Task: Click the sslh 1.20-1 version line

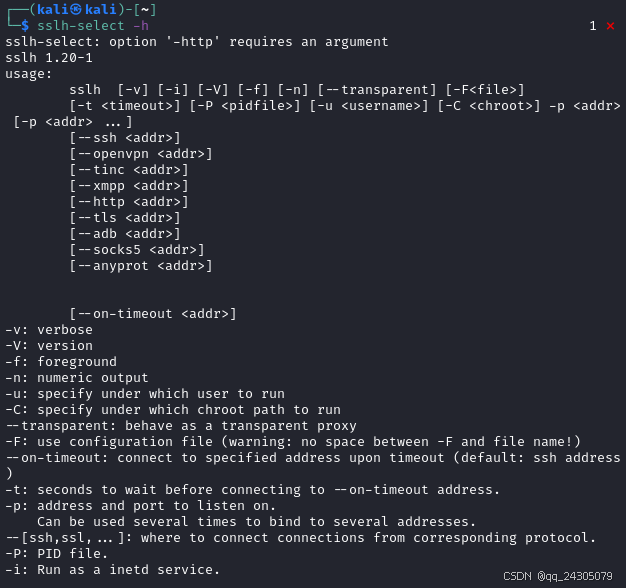Action: pyautogui.click(x=49, y=58)
